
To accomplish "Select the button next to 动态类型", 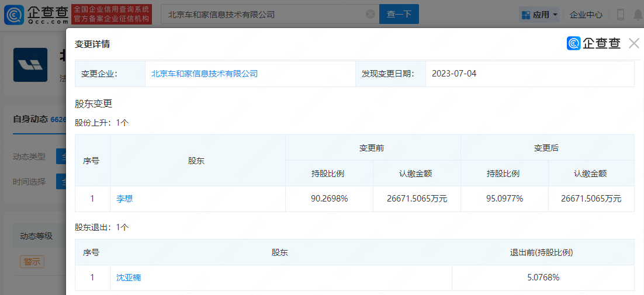I will [x=61, y=157].
